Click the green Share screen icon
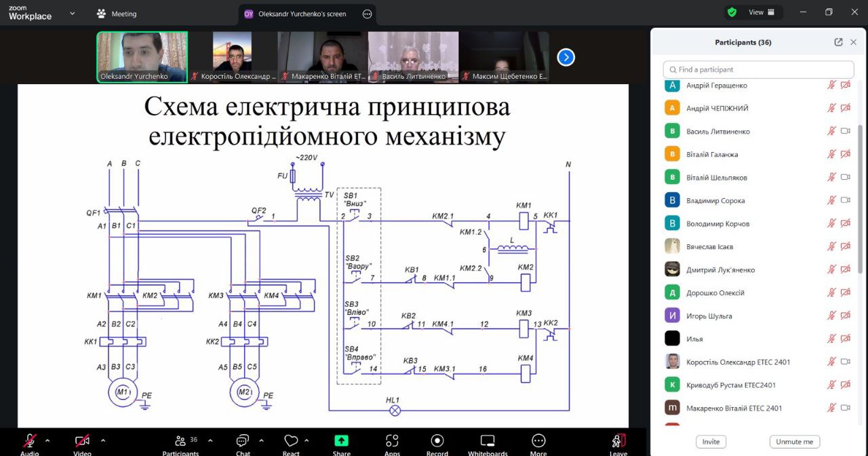 342,441
